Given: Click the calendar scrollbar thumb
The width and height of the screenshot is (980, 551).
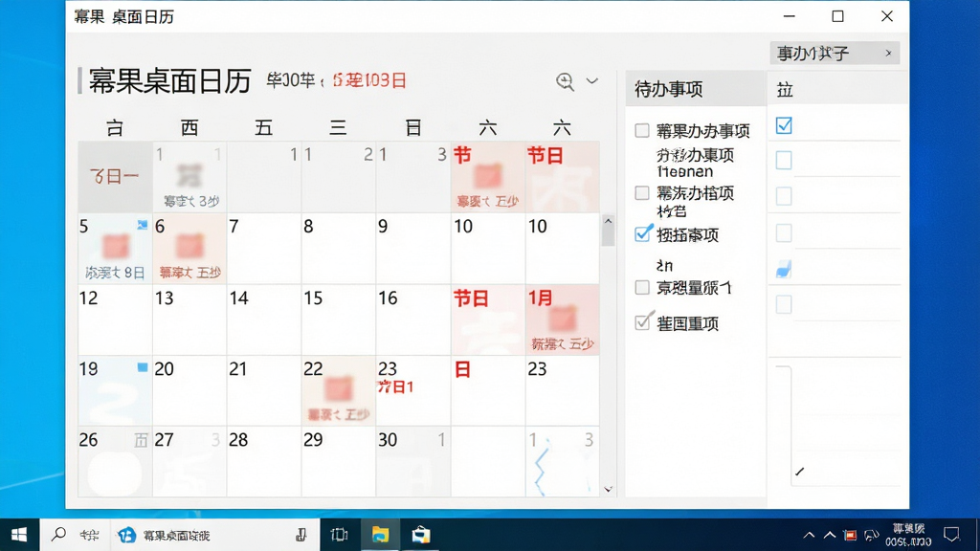Looking at the screenshot, I should coord(608,237).
